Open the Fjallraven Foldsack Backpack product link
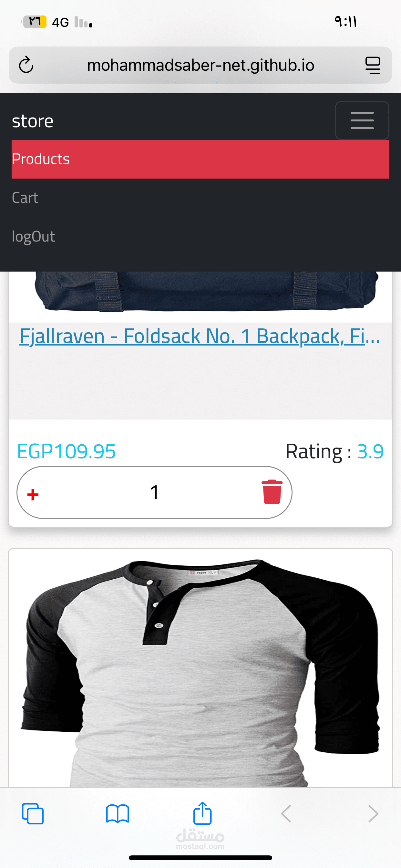 [x=200, y=336]
